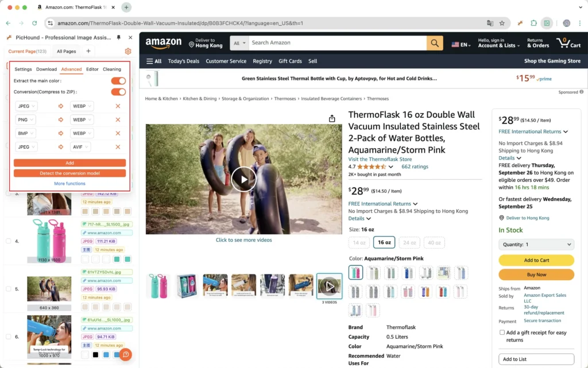Open PicHound settings gear icon
Screen dimensions: 588x368
click(128, 51)
